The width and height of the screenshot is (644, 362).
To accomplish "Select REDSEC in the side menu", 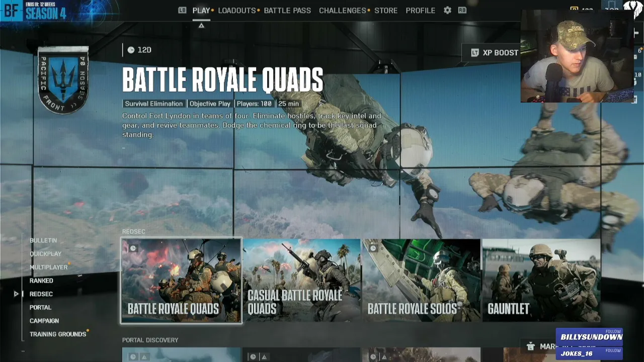I will 41,294.
